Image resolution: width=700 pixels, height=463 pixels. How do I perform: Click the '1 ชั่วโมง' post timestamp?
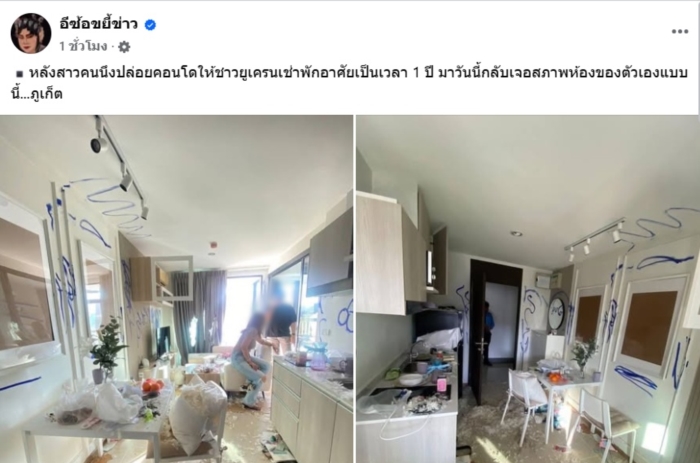[83, 46]
